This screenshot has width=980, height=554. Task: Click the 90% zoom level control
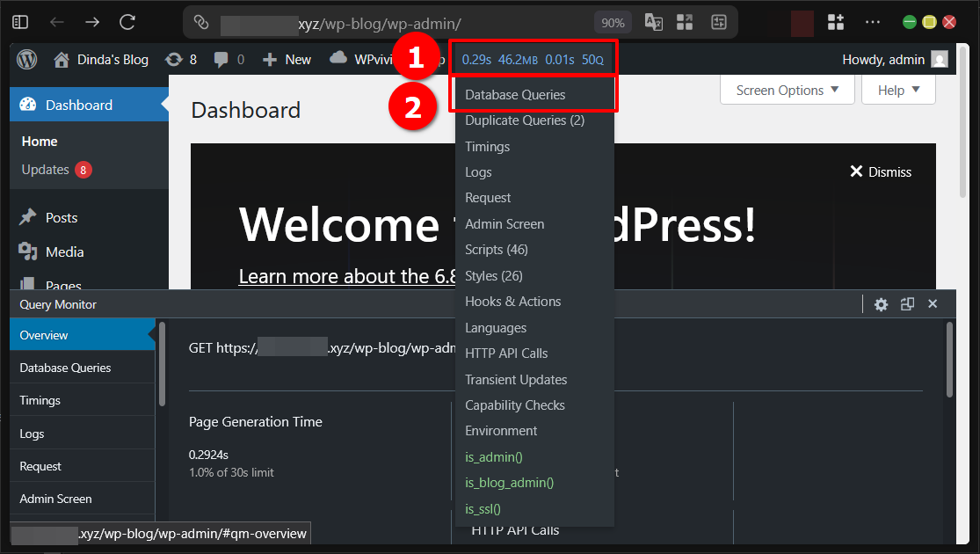point(613,21)
